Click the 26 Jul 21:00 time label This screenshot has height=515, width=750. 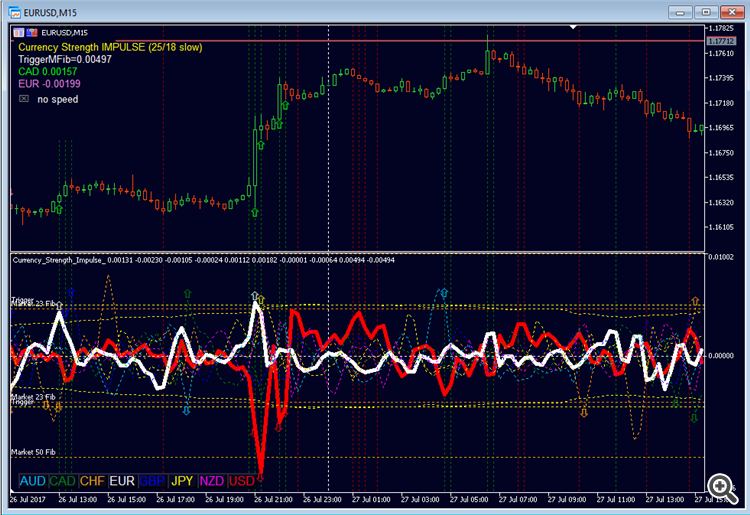point(273,499)
